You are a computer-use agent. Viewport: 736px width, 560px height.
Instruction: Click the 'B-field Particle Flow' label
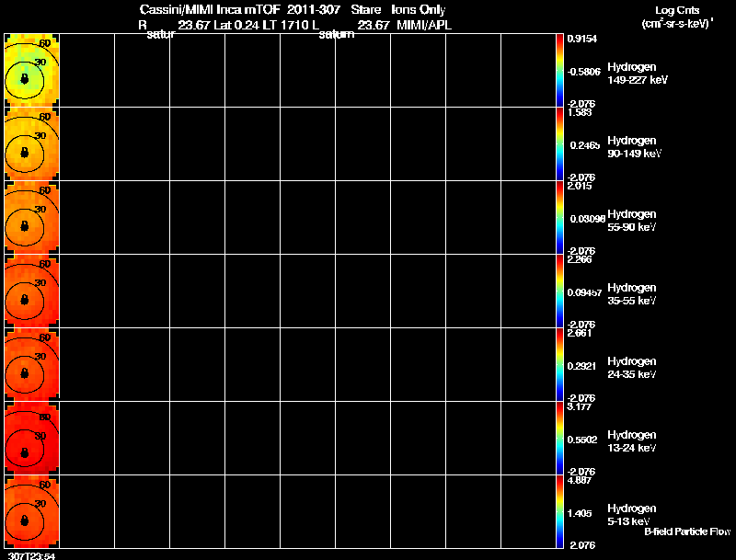coord(687,531)
